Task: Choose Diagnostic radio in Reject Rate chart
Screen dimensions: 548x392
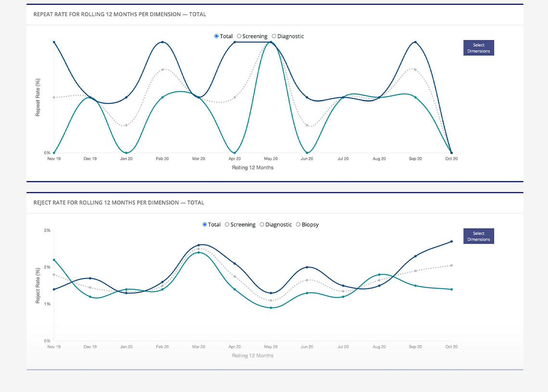Action: click(x=262, y=224)
